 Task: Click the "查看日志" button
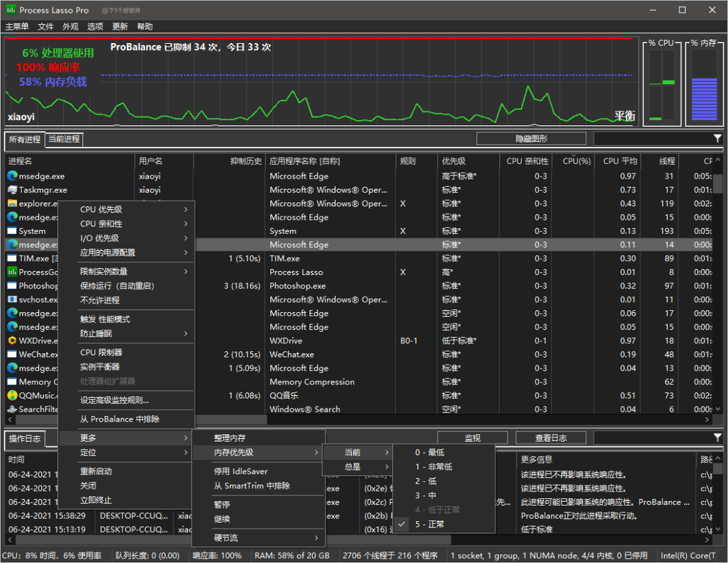point(551,438)
